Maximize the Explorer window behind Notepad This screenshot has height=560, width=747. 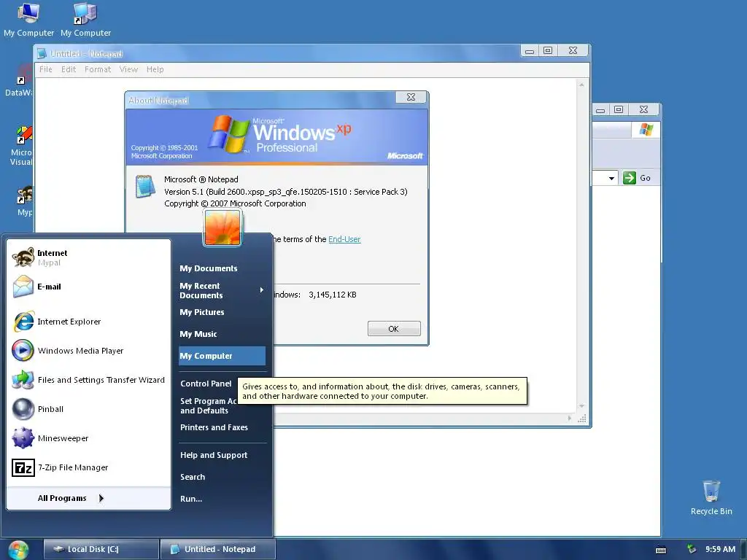(619, 109)
